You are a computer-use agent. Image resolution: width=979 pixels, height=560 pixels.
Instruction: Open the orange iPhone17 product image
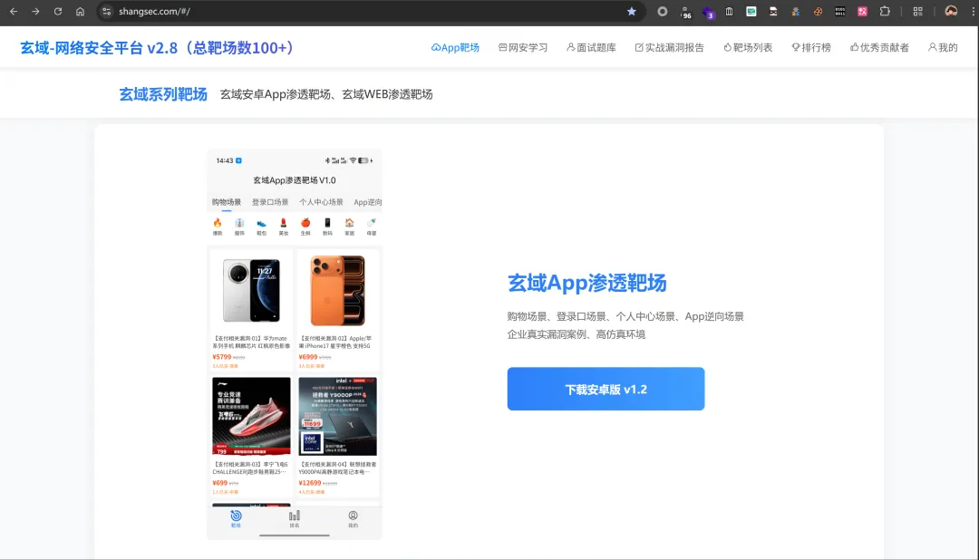pos(337,291)
